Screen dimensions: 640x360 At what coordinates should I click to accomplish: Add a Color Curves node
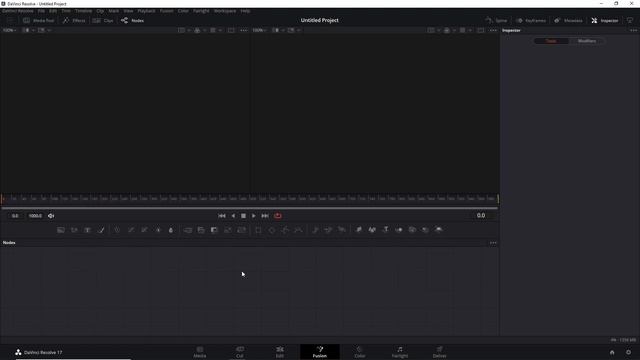point(131,230)
